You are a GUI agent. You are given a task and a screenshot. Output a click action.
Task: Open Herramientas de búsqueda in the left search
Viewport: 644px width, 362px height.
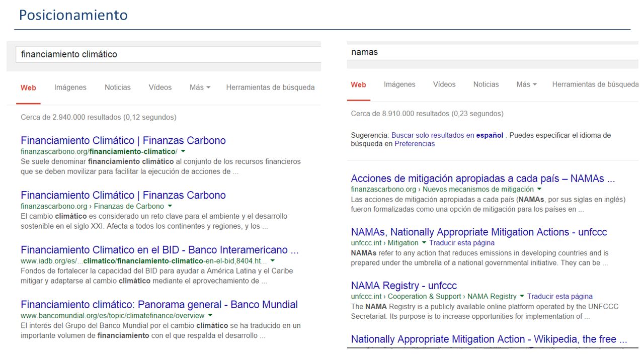pos(270,87)
